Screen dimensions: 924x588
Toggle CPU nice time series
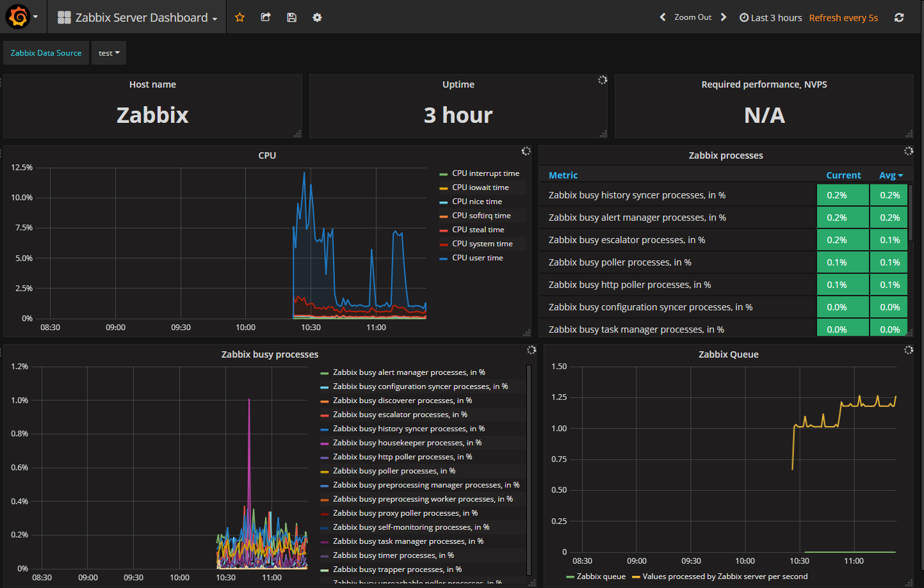(x=477, y=202)
